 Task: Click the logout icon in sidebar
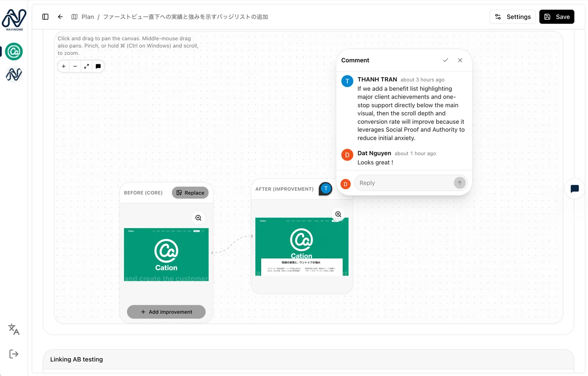coord(14,354)
